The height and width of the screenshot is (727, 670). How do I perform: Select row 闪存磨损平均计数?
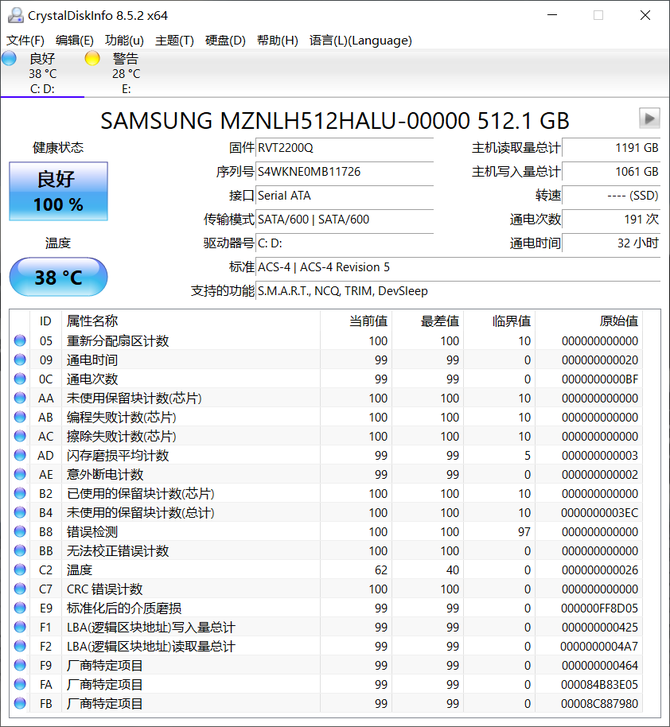pyautogui.click(x=326, y=455)
